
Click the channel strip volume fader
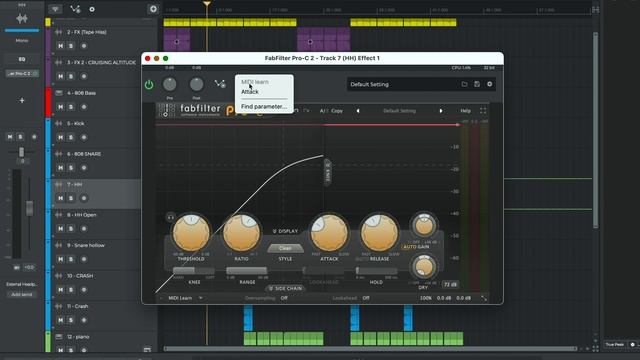[29, 208]
